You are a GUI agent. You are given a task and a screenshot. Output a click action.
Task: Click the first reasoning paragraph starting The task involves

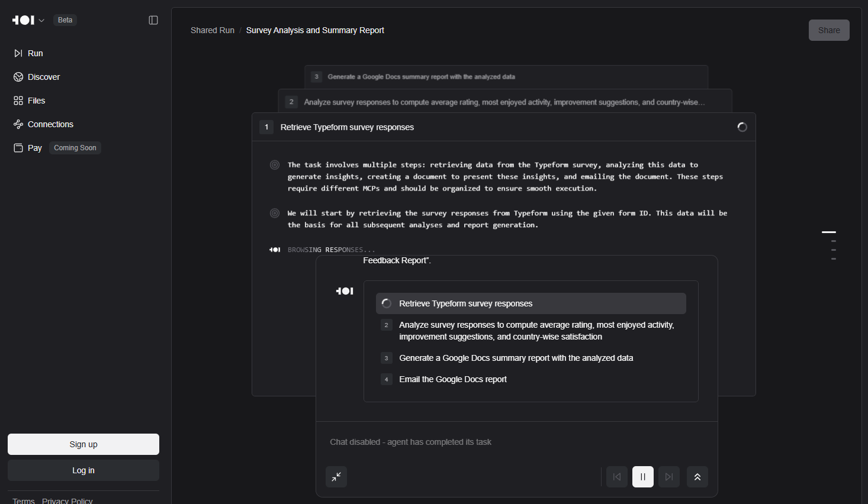click(x=505, y=176)
